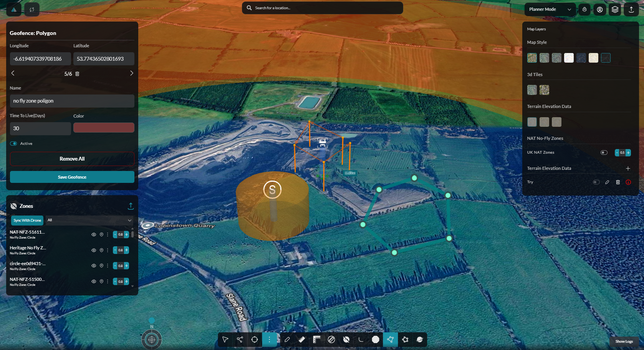Select the second 3d Tiles thumbnail

(x=544, y=90)
